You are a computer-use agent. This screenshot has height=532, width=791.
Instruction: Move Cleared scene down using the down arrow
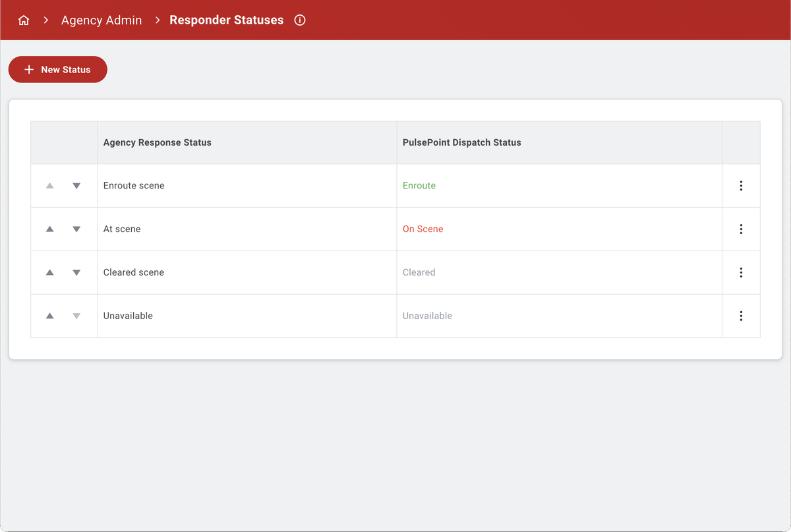pyautogui.click(x=76, y=272)
